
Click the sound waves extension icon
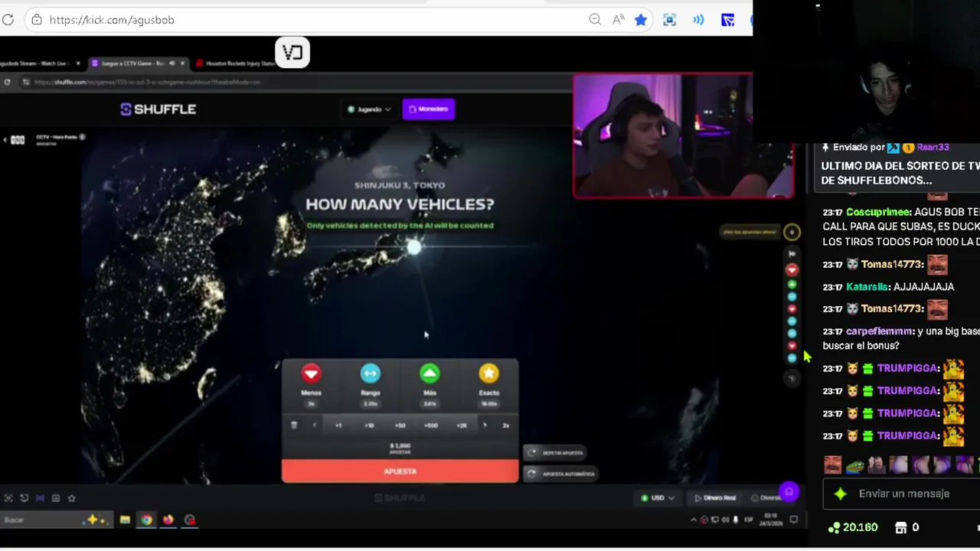(x=698, y=20)
